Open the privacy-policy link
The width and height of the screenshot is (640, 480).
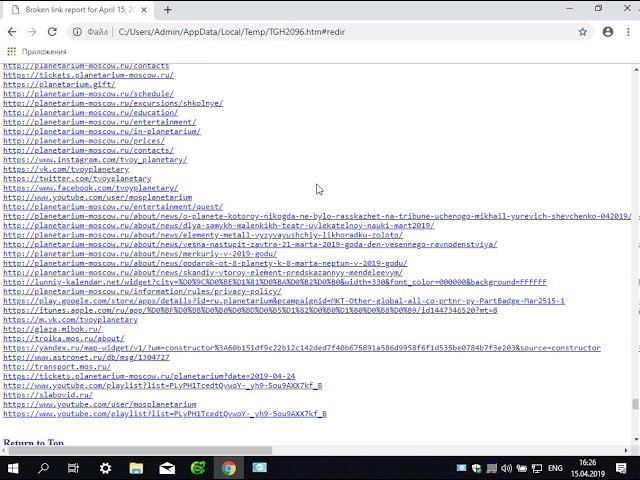coord(142,291)
